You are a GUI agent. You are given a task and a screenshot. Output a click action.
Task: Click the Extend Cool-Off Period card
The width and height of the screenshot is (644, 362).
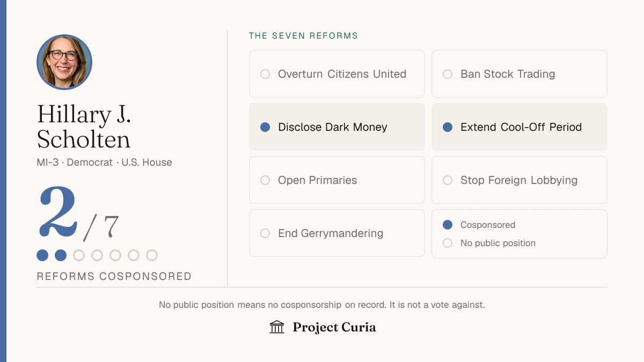519,127
